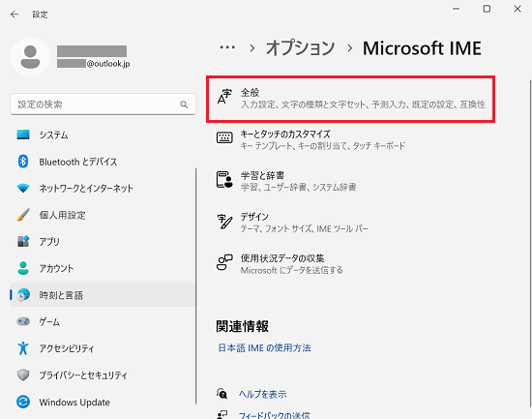This screenshot has height=419, width=532.
Task: Click the Bluetooth icon in sidebar
Action: pos(23,162)
